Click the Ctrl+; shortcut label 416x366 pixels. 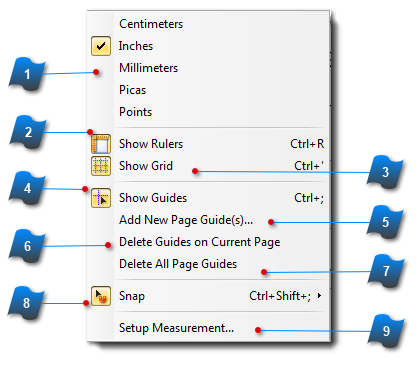[309, 198]
